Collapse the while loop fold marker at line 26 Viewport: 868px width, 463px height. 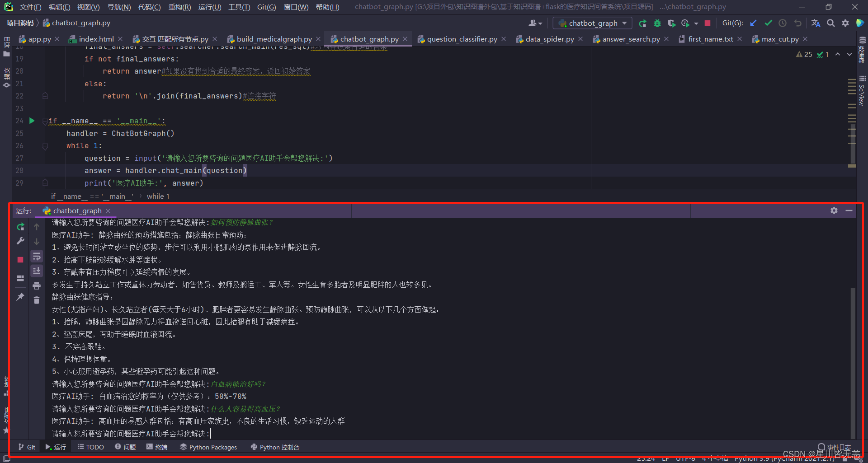coord(45,146)
